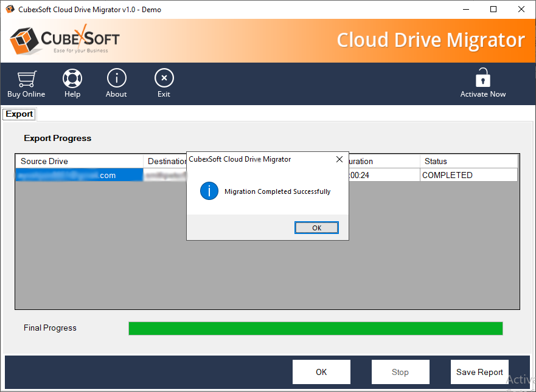Click the Status column header
The height and width of the screenshot is (392, 536).
click(468, 161)
